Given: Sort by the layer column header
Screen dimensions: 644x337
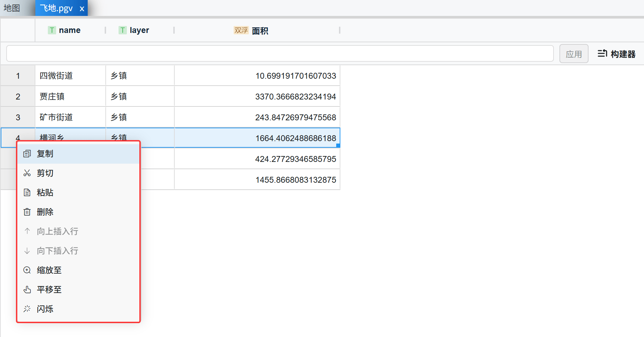Looking at the screenshot, I should click(139, 31).
